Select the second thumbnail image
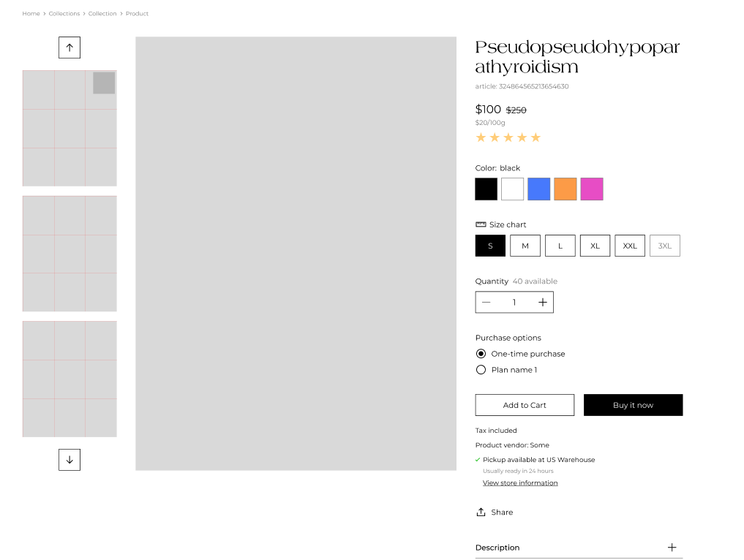The height and width of the screenshot is (560, 744). (69, 253)
